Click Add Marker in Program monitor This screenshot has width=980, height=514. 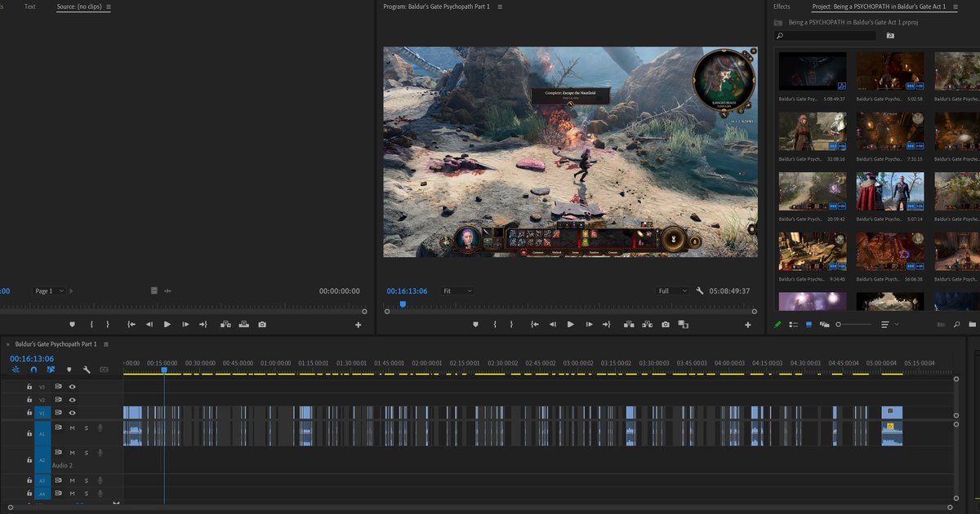point(475,324)
